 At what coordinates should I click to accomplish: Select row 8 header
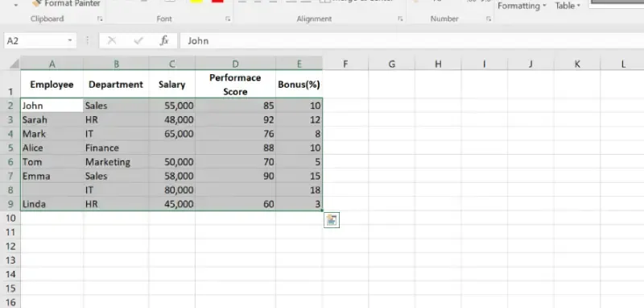pyautogui.click(x=10, y=190)
